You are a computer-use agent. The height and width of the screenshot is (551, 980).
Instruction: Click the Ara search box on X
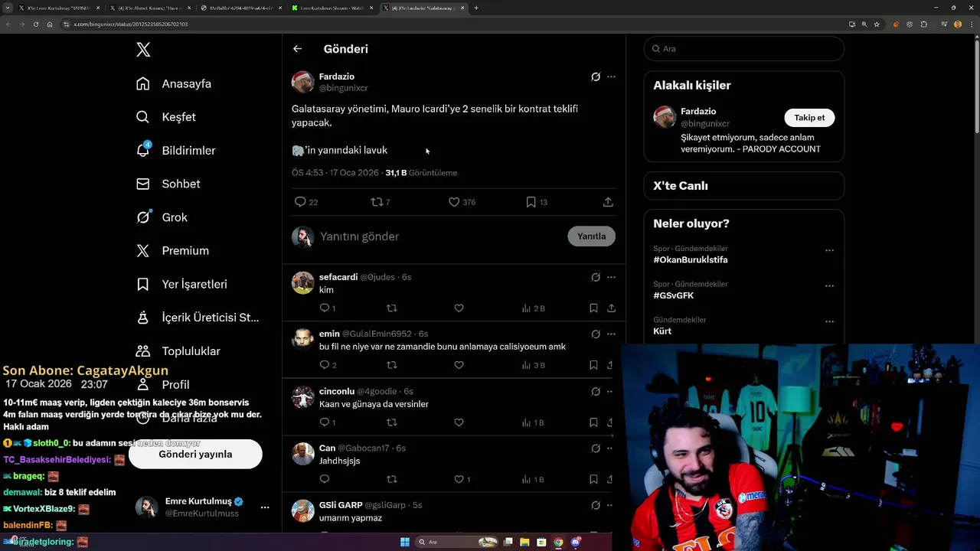744,48
